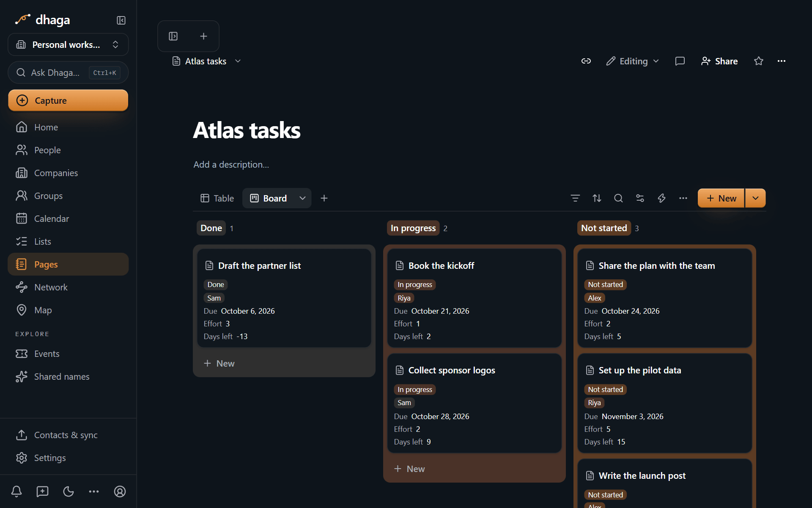Open the sort icon
Image resolution: width=812 pixels, height=508 pixels.
click(x=597, y=198)
